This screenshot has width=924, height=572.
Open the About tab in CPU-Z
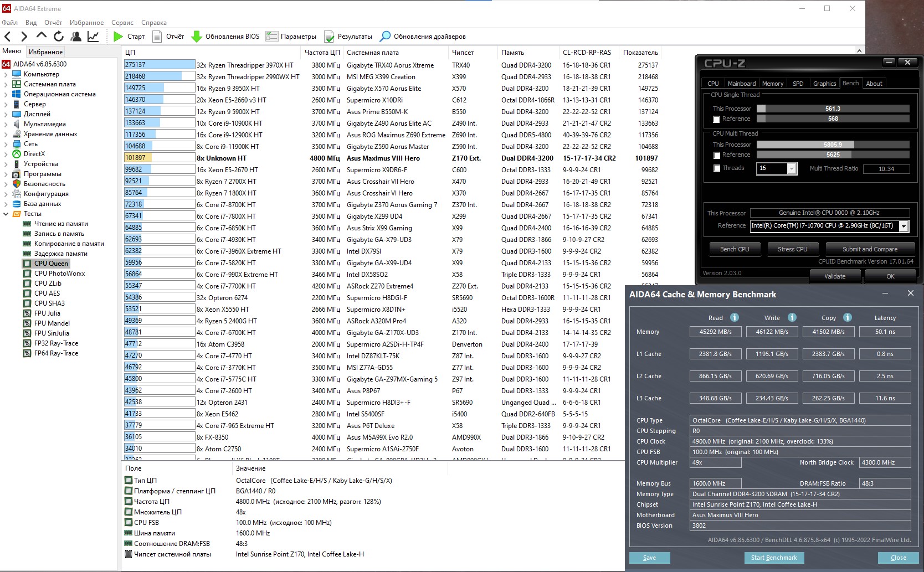pyautogui.click(x=874, y=84)
